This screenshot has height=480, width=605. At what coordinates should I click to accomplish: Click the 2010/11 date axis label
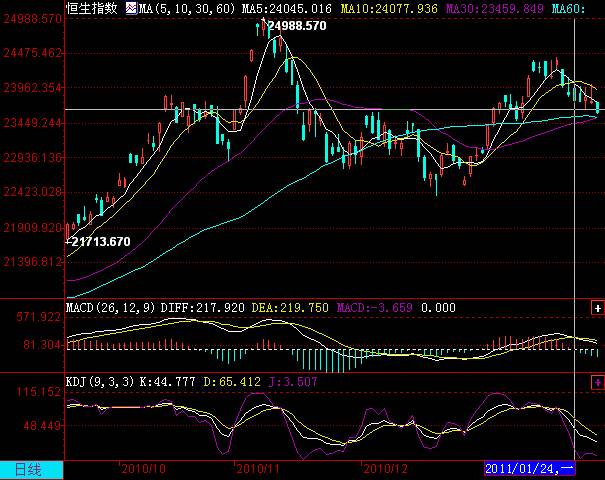[258, 469]
